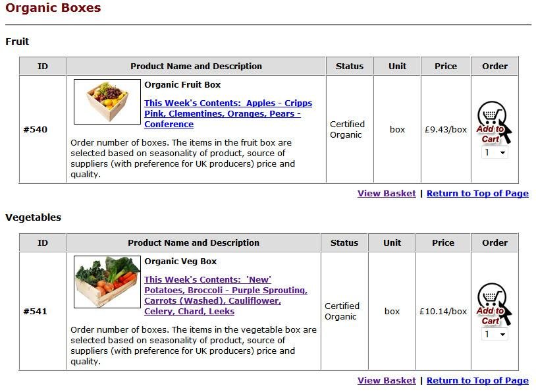Image resolution: width=536 pixels, height=392 pixels.
Task: Open the quantity dropdown for the Veg Box
Action: [x=495, y=334]
